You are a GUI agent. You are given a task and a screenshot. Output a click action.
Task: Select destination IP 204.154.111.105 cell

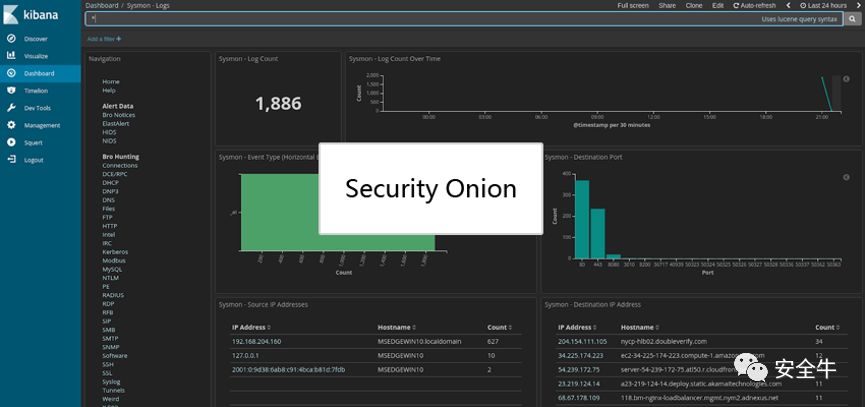[582, 341]
